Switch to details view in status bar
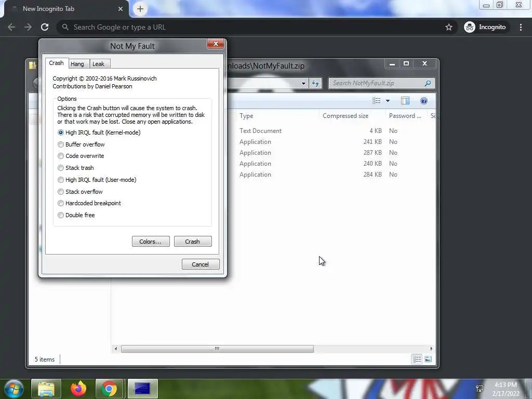 [417, 359]
